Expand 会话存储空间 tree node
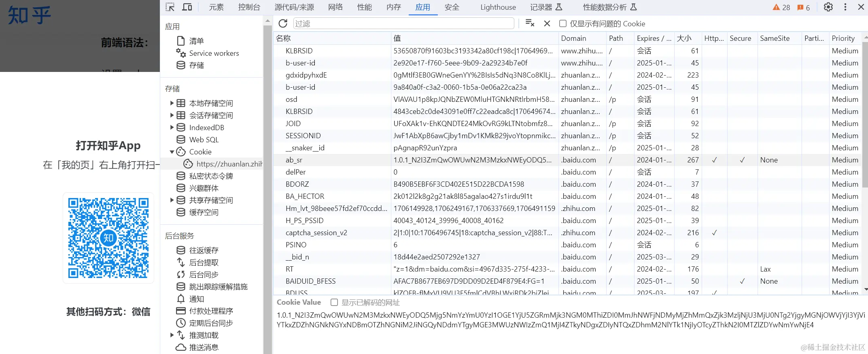 tap(172, 115)
